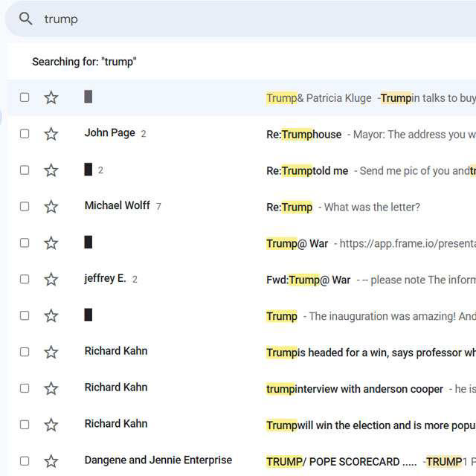Screen dimensions: 476x476
Task: Star the 'inauguration was amazing' email
Action: pos(51,315)
